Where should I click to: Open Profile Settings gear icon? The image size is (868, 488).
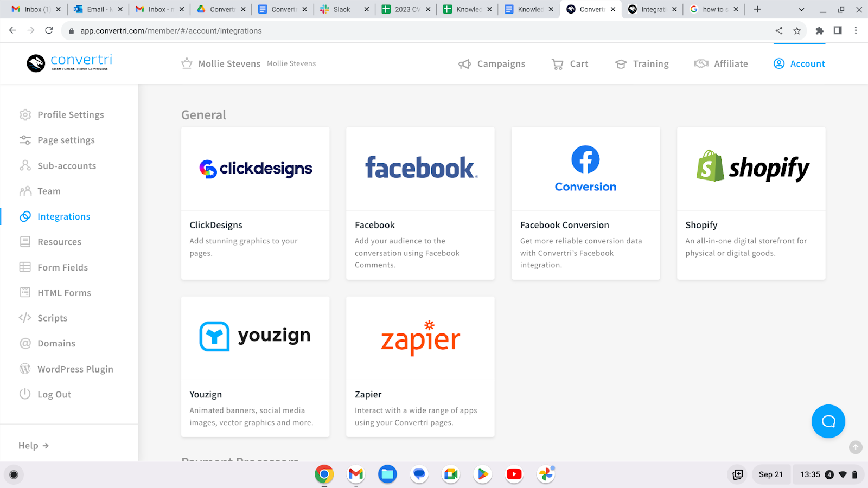(x=25, y=115)
